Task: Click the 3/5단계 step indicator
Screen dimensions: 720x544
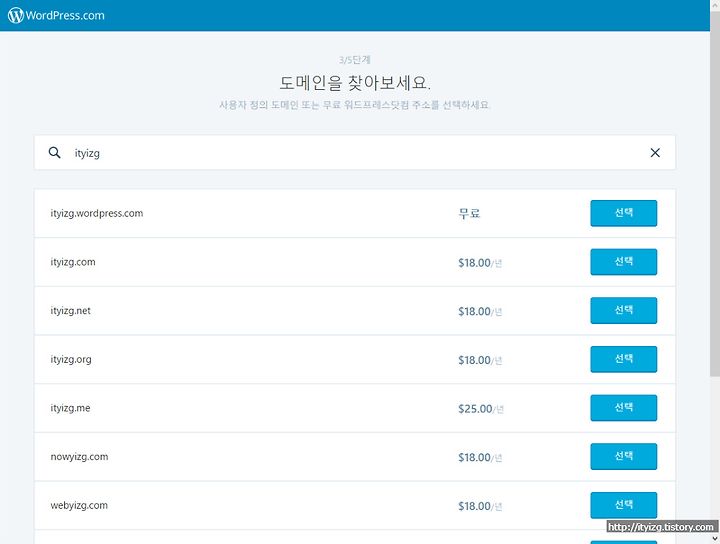Action: (354, 60)
